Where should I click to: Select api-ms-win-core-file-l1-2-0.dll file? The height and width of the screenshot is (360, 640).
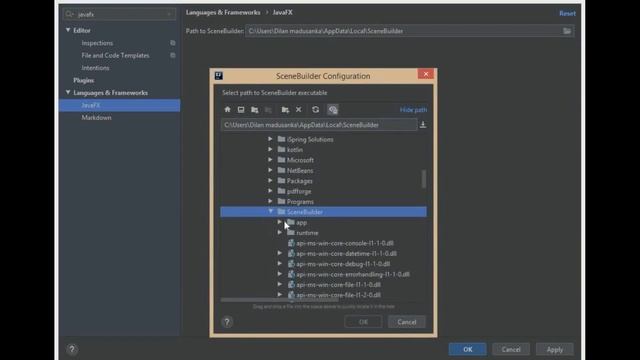click(338, 295)
